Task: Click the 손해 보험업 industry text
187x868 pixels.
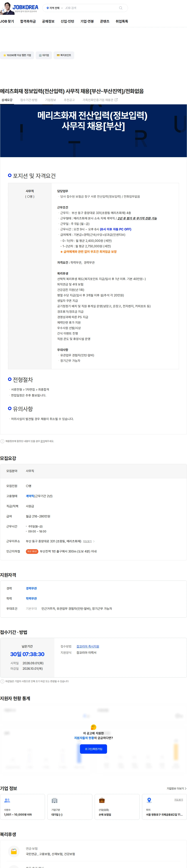Action: (x=105, y=814)
